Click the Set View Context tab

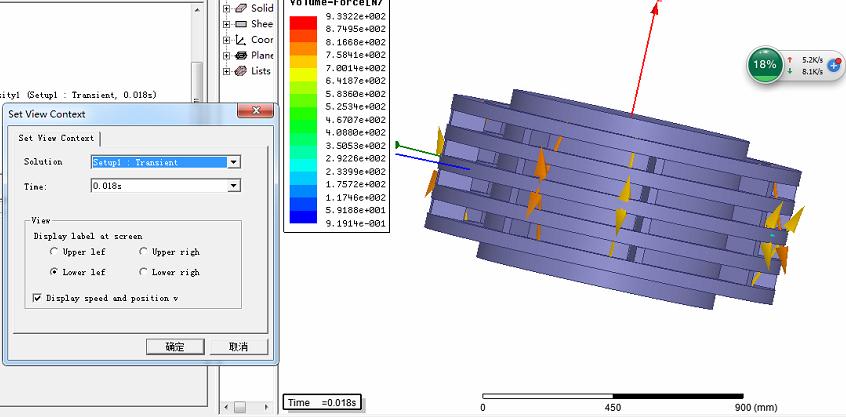(56, 138)
